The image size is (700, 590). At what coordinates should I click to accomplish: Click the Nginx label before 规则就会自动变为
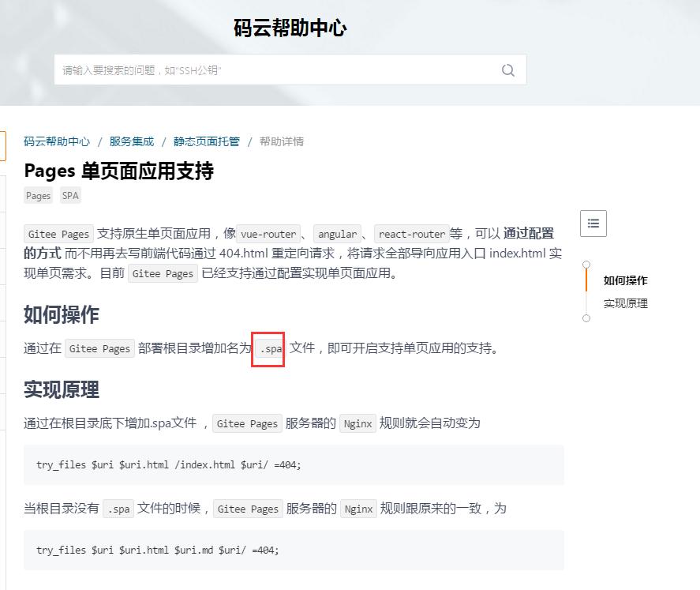358,423
